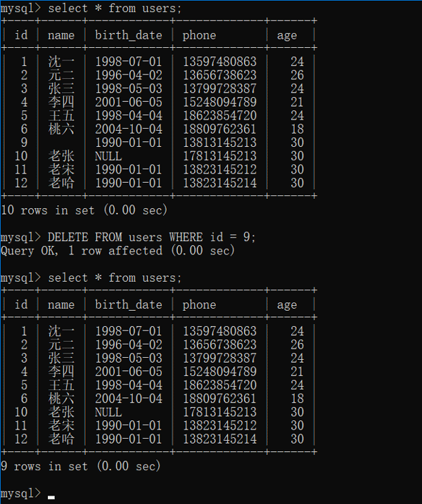The width and height of the screenshot is (422, 504).
Task: Click phone 17813145213 in the 10-row table
Action: click(x=219, y=156)
